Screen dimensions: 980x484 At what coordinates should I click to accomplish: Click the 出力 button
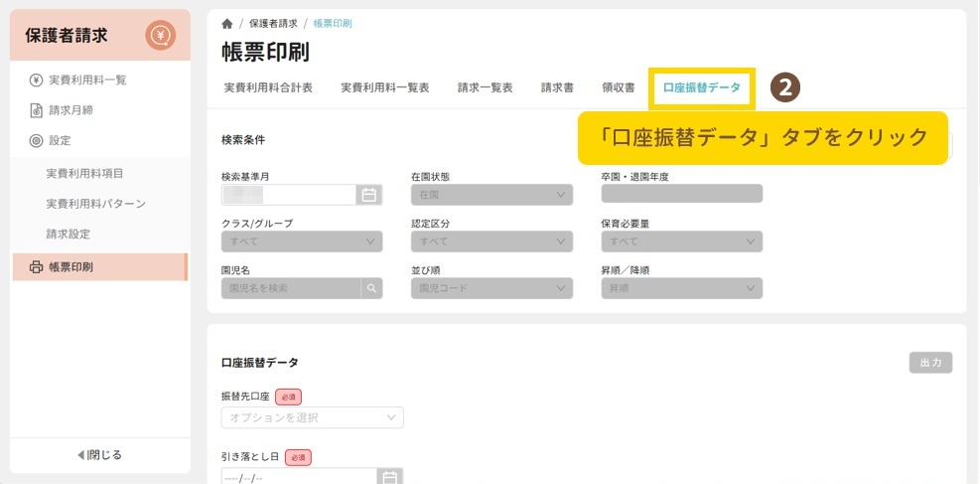click(930, 363)
